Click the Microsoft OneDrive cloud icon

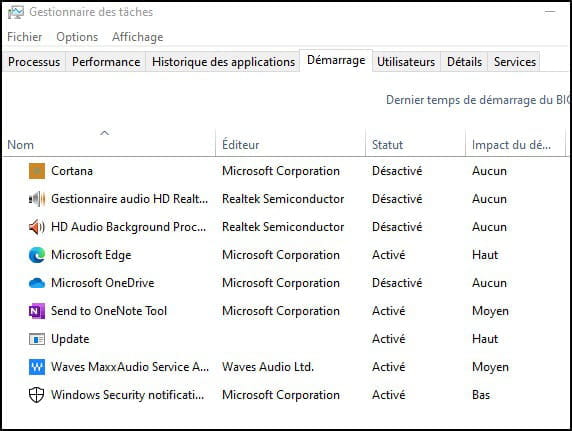pos(37,283)
